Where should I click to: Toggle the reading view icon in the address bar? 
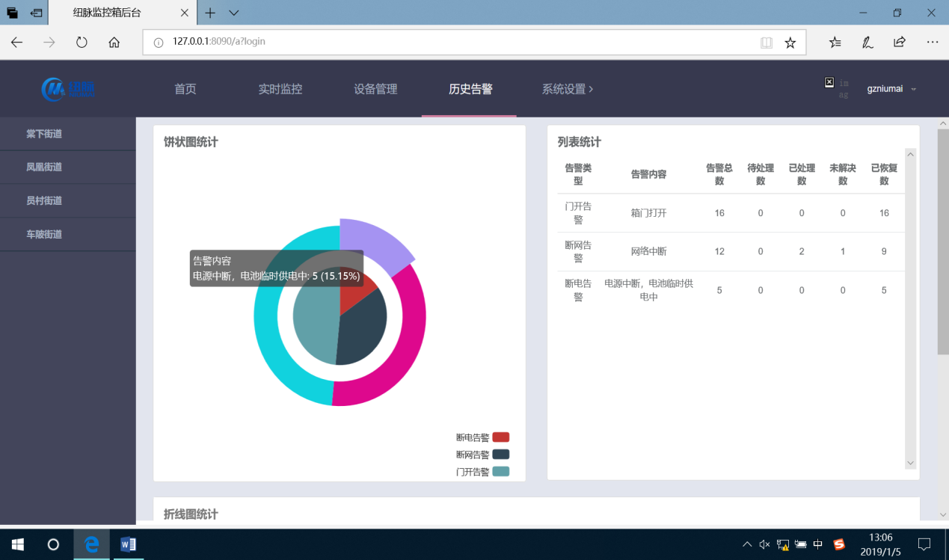pyautogui.click(x=767, y=42)
